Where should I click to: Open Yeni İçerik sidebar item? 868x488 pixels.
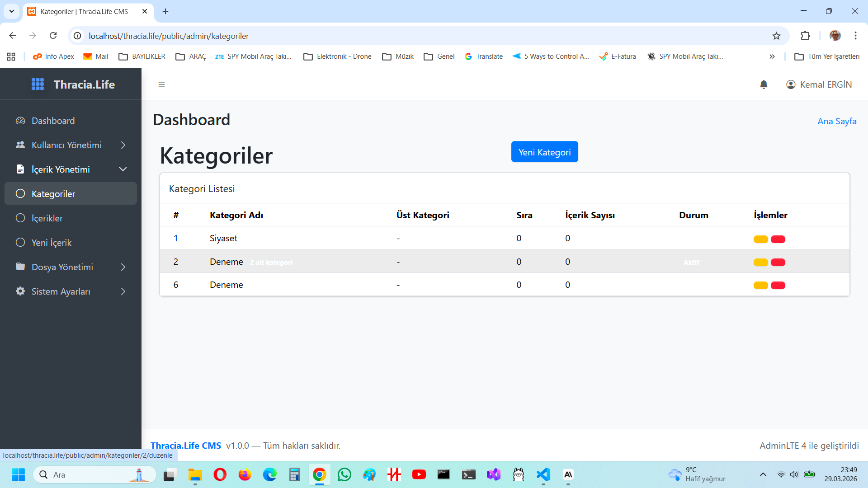pos(71,243)
